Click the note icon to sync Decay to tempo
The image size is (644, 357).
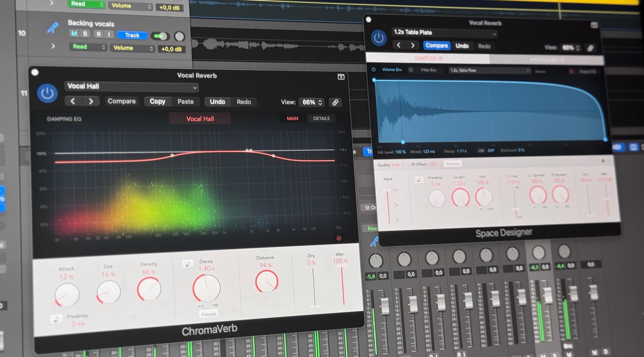point(188,264)
